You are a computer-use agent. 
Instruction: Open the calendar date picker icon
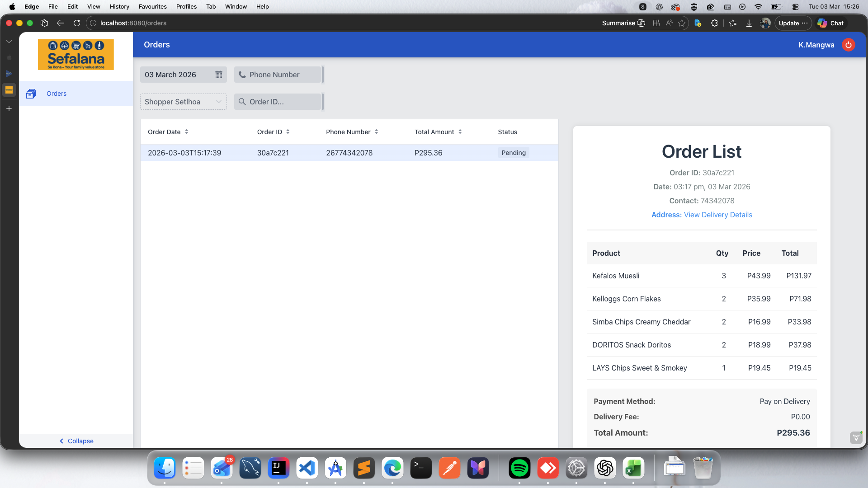pos(219,75)
